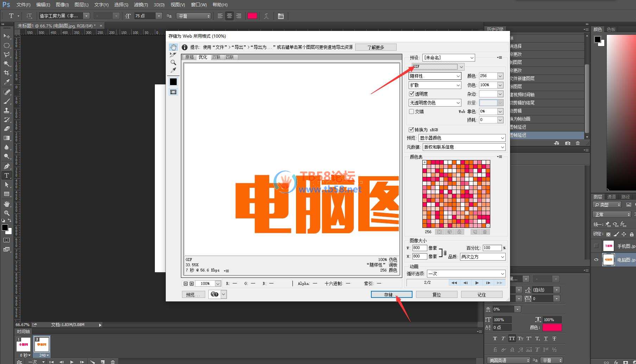The width and height of the screenshot is (636, 364).
Task: Create new snapshot camera icon in History panel
Action: pos(568,143)
